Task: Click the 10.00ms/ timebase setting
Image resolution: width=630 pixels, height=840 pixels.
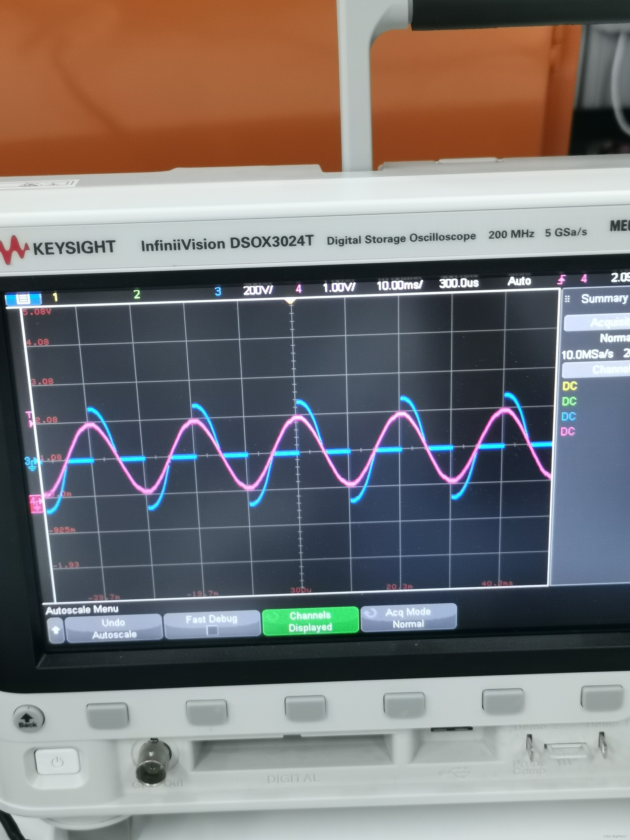Action: coord(400,285)
